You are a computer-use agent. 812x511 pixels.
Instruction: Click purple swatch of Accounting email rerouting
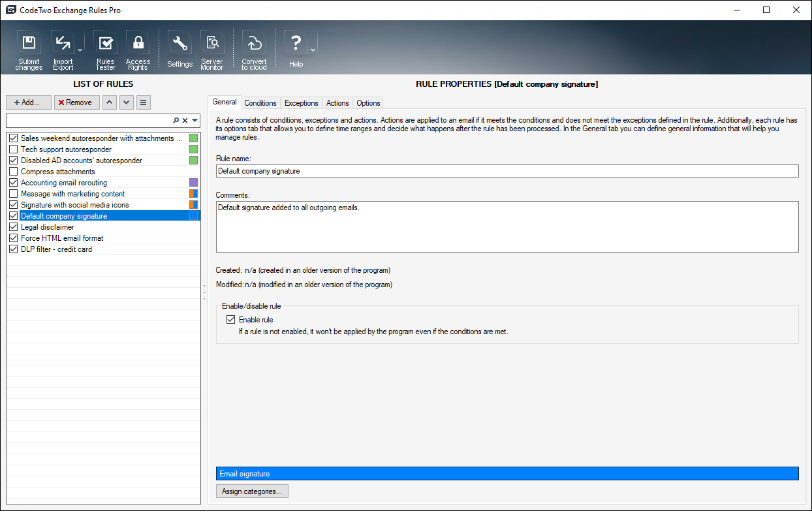click(x=193, y=183)
